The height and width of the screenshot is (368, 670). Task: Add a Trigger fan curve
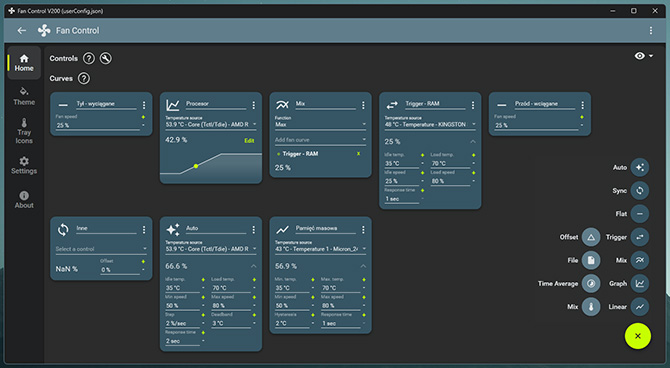(x=640, y=237)
